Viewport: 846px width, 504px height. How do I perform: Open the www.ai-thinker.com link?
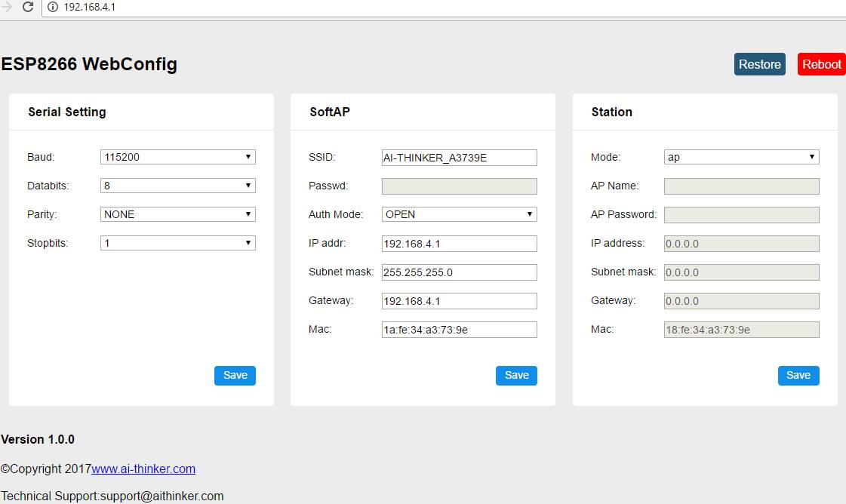coord(143,469)
